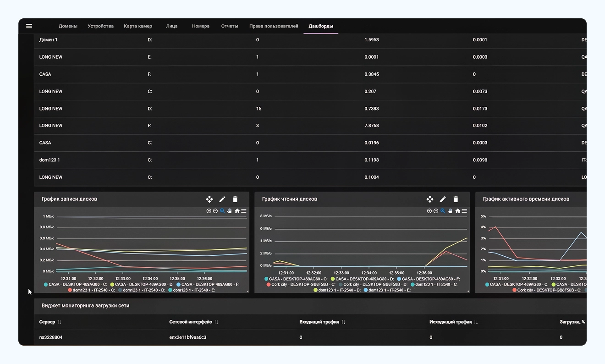Viewport: 605px width, 364px height.
Task: Open the Карта камер tab
Action: (x=138, y=26)
